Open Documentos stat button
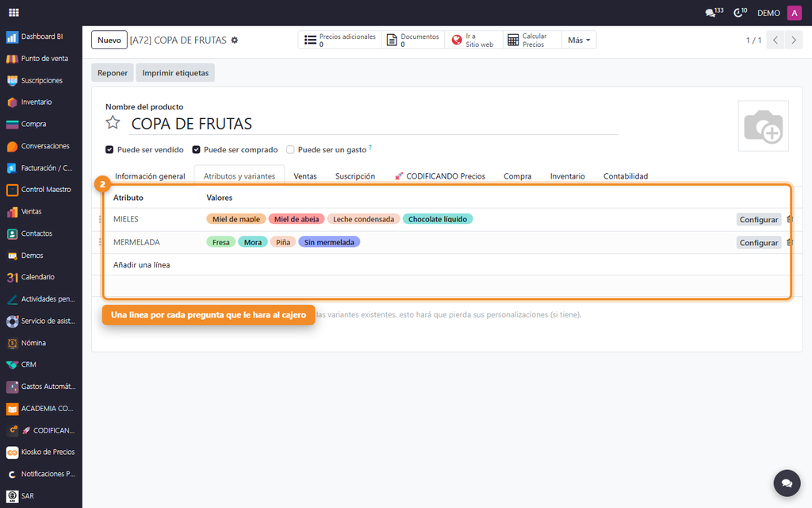The width and height of the screenshot is (812, 508). point(413,40)
